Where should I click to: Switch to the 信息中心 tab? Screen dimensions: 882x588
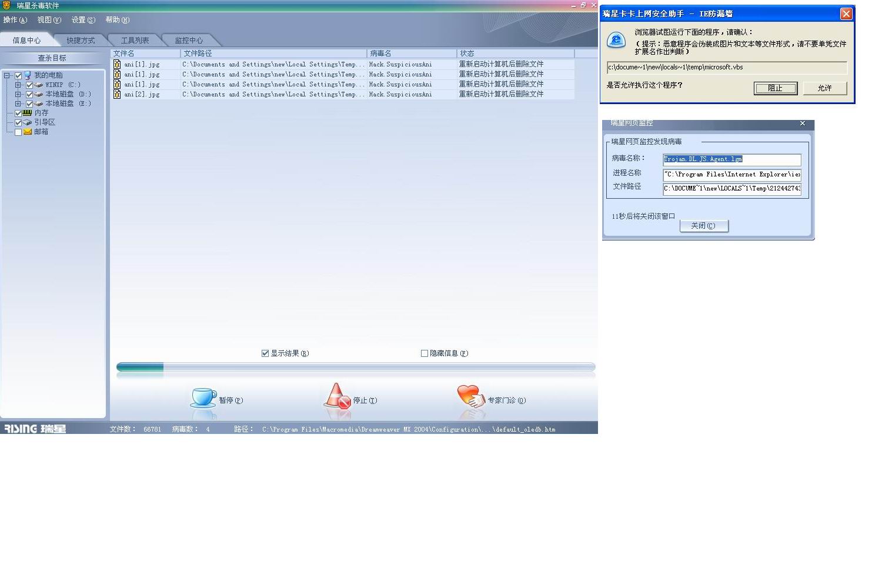[x=27, y=41]
